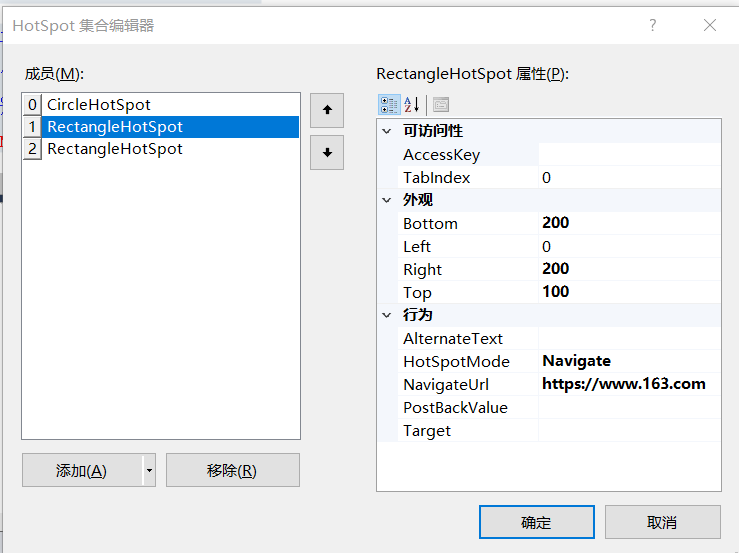Collapse the 行为 category

tap(387, 315)
